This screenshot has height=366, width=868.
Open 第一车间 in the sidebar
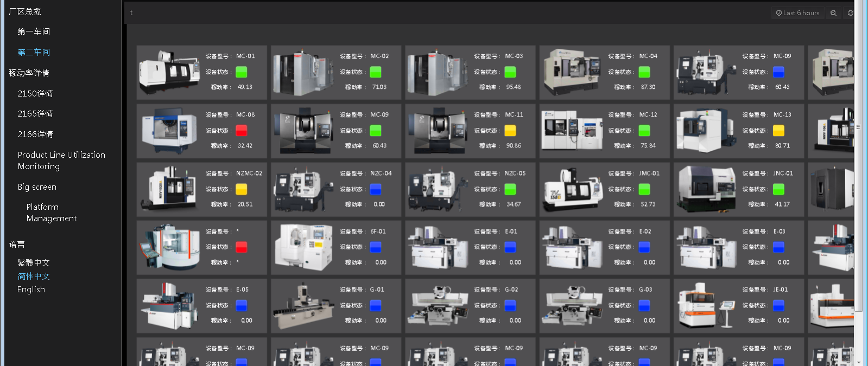tap(34, 32)
